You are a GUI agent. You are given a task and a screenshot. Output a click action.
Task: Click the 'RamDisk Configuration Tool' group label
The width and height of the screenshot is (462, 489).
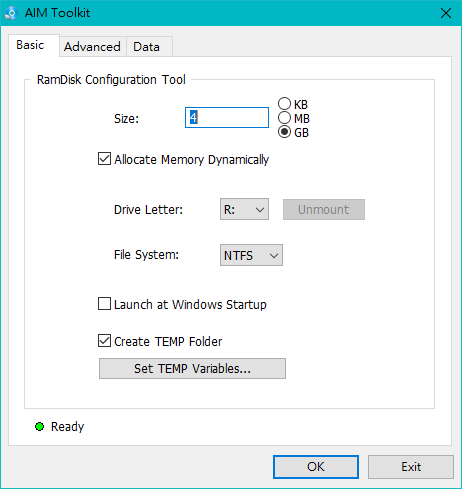(111, 80)
